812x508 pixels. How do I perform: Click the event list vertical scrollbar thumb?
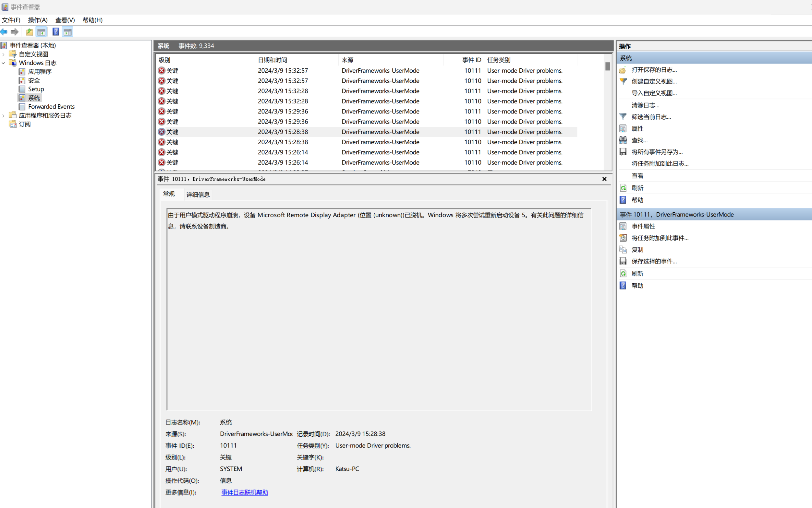click(x=608, y=66)
